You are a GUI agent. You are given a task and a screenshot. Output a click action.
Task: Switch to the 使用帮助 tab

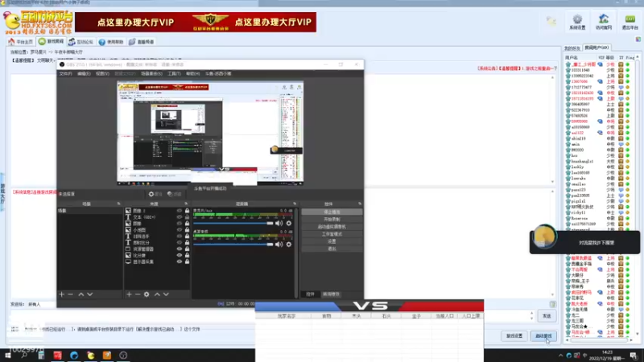click(111, 42)
